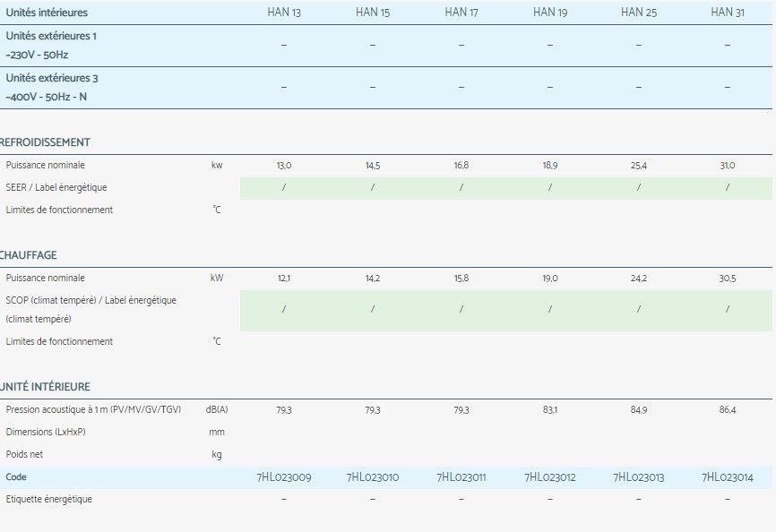
Task: Click product code 7HL023014
Action: tap(728, 477)
